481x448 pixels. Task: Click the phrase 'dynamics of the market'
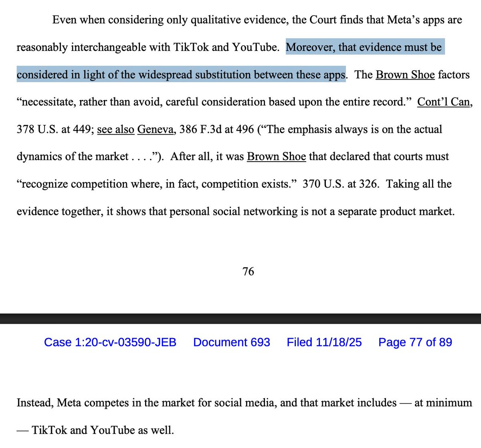[x=73, y=156]
